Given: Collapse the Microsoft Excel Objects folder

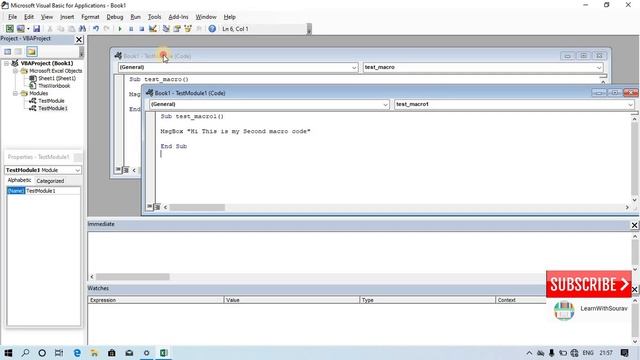Looking at the screenshot, I should [16, 71].
